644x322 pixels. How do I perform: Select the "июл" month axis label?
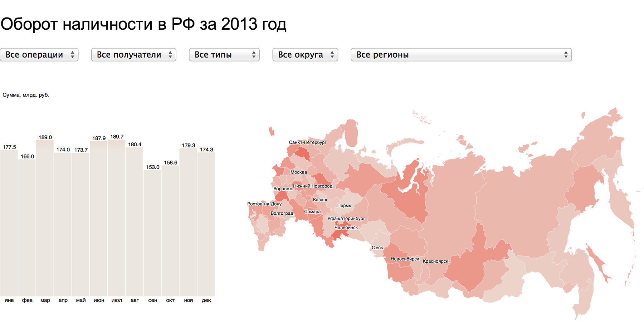click(117, 300)
